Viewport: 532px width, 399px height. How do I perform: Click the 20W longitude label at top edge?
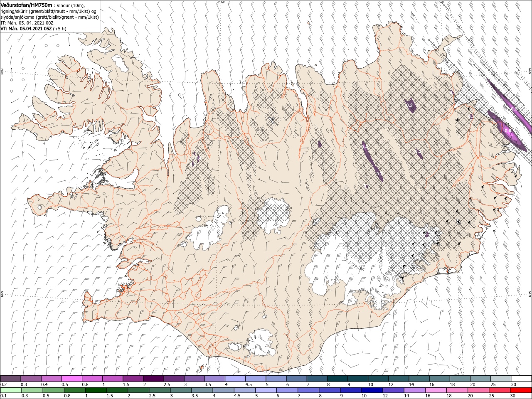[221, 2]
